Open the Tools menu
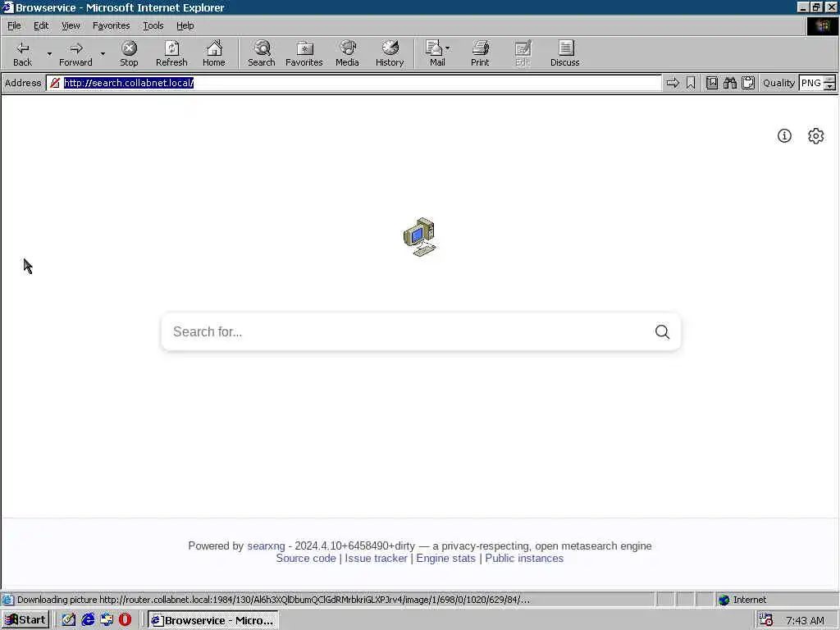The height and width of the screenshot is (630, 840). click(153, 25)
